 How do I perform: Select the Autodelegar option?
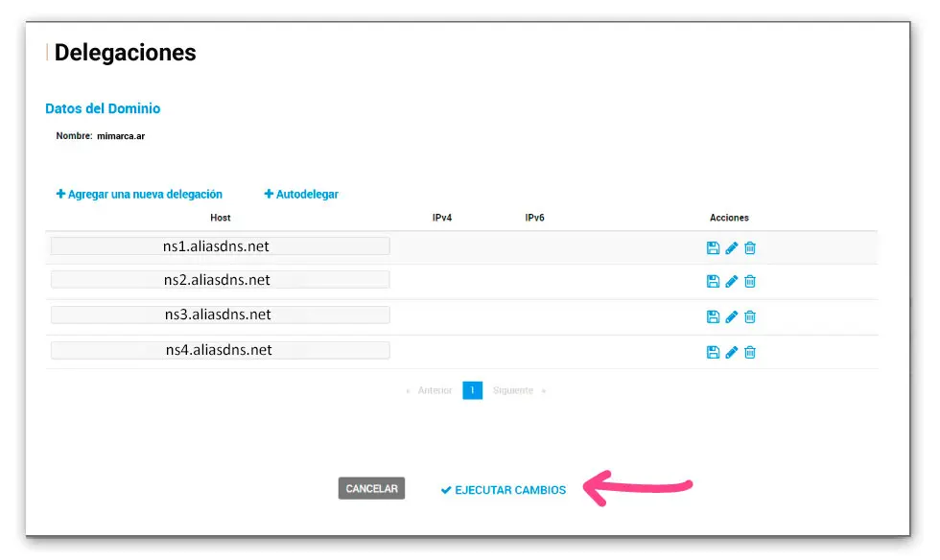[301, 194]
